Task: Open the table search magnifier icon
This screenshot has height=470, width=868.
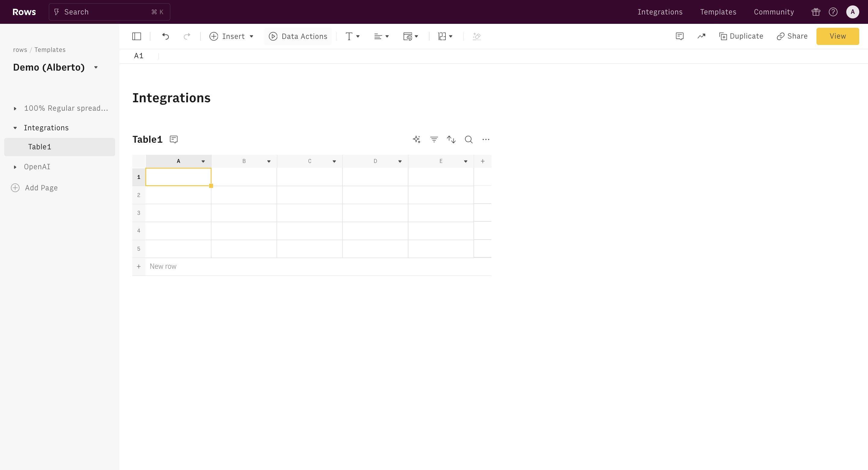Action: point(468,139)
